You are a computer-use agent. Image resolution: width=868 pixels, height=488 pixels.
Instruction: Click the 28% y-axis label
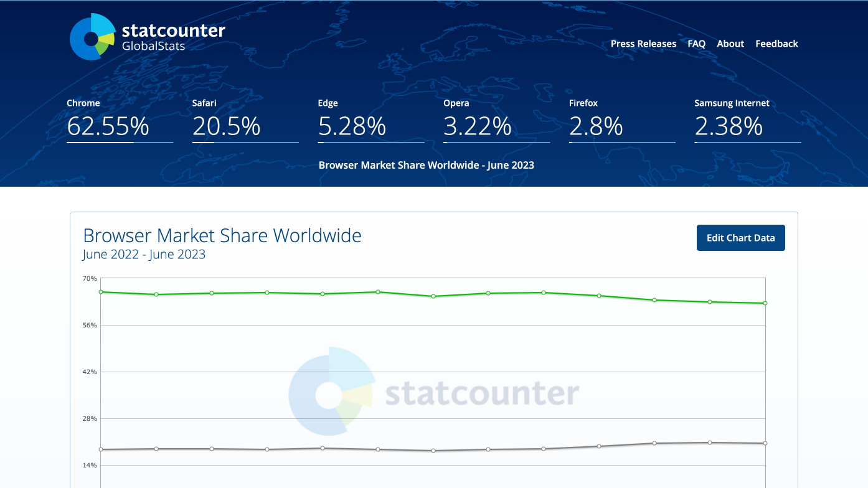pyautogui.click(x=90, y=418)
